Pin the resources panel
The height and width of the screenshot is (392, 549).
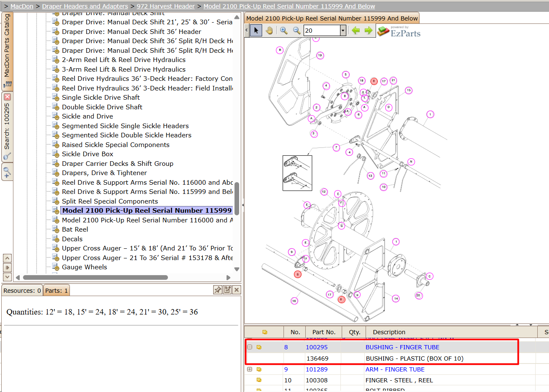pyautogui.click(x=218, y=290)
